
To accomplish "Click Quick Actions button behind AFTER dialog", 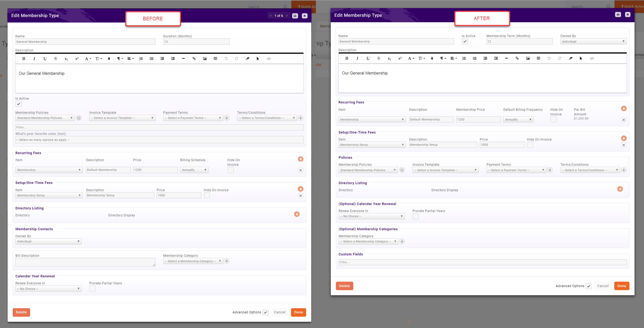I will (629, 7).
